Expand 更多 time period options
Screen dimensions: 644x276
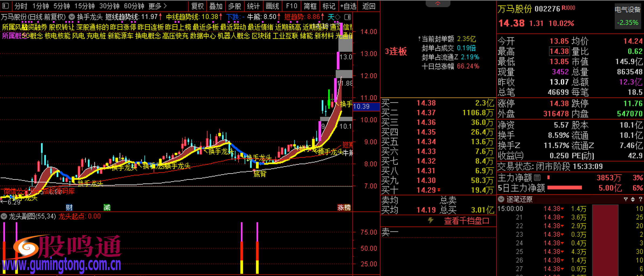[x=158, y=6]
